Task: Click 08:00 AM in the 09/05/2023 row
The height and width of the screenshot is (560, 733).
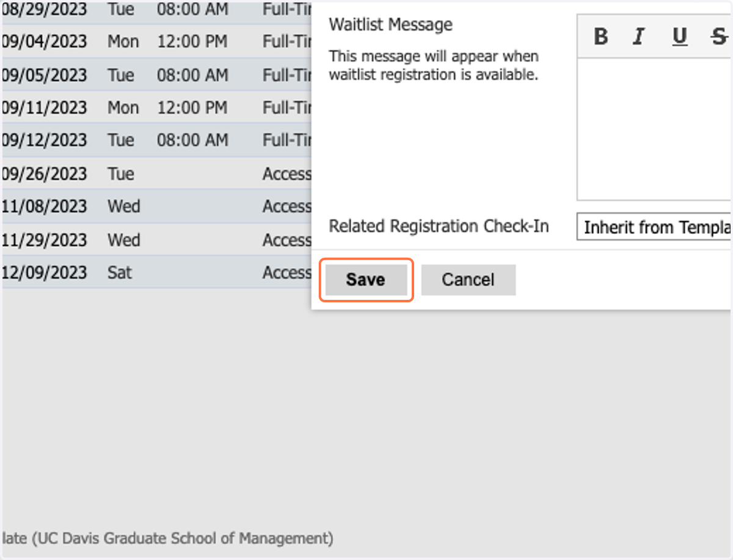Action: (x=192, y=75)
